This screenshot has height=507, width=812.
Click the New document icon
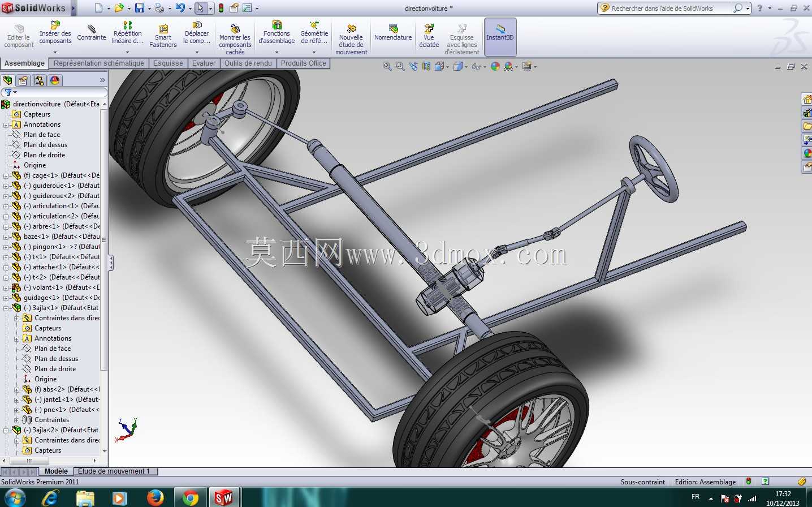pyautogui.click(x=98, y=8)
